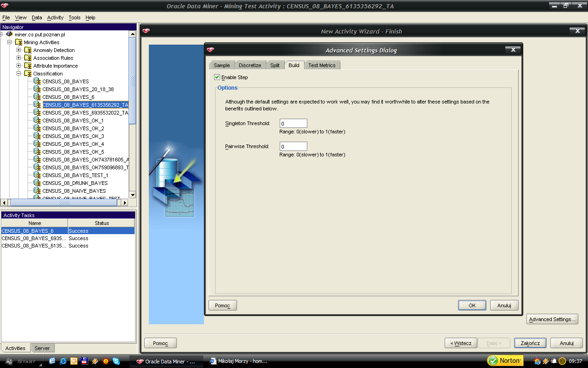Click OK in Advanced Settings Dialog
Screen dimensions: 588x368
coord(472,305)
